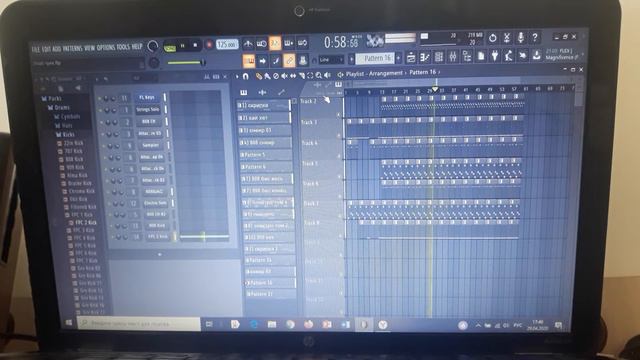640x360 pixels.
Task: Click the FL Keys channel button
Action: (x=147, y=98)
